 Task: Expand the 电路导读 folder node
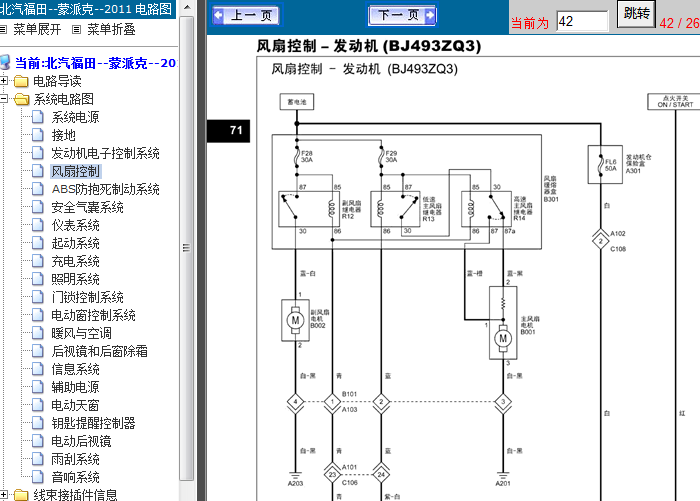point(4,81)
